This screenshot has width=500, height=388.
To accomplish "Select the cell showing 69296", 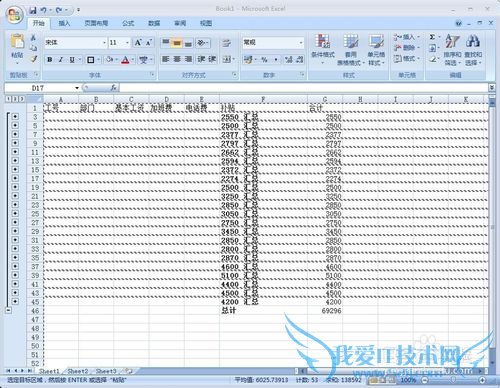I will click(325, 311).
